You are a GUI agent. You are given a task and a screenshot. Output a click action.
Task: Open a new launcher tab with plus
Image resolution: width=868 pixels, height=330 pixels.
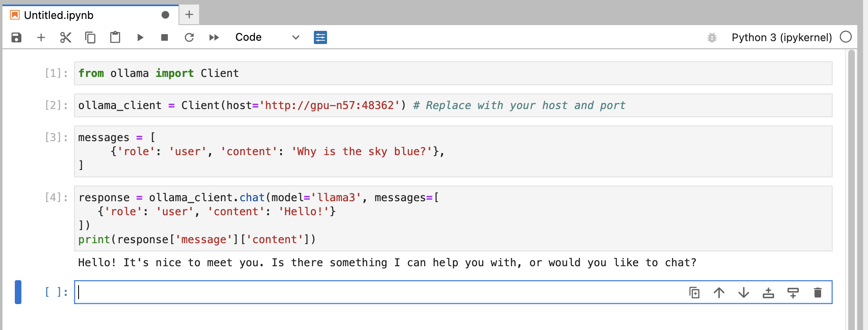tap(189, 15)
